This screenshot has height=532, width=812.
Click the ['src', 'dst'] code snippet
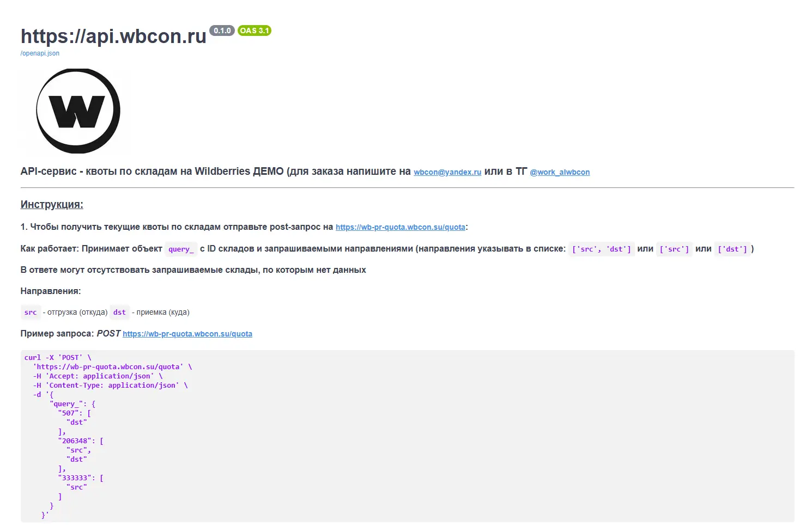point(602,249)
